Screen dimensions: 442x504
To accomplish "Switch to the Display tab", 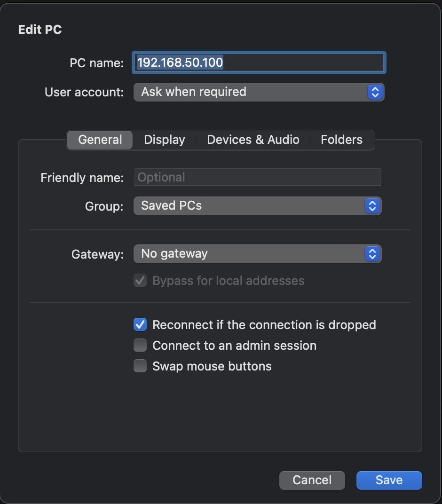I will 165,140.
